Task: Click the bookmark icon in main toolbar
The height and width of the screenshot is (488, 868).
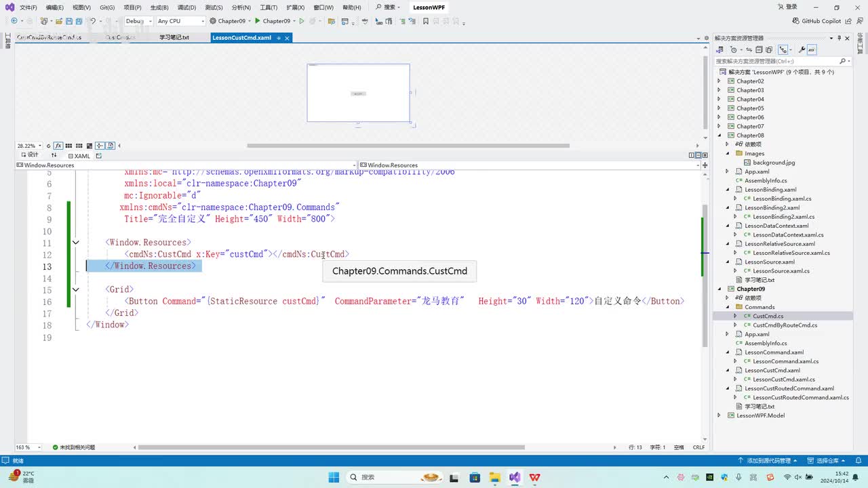Action: (x=425, y=21)
